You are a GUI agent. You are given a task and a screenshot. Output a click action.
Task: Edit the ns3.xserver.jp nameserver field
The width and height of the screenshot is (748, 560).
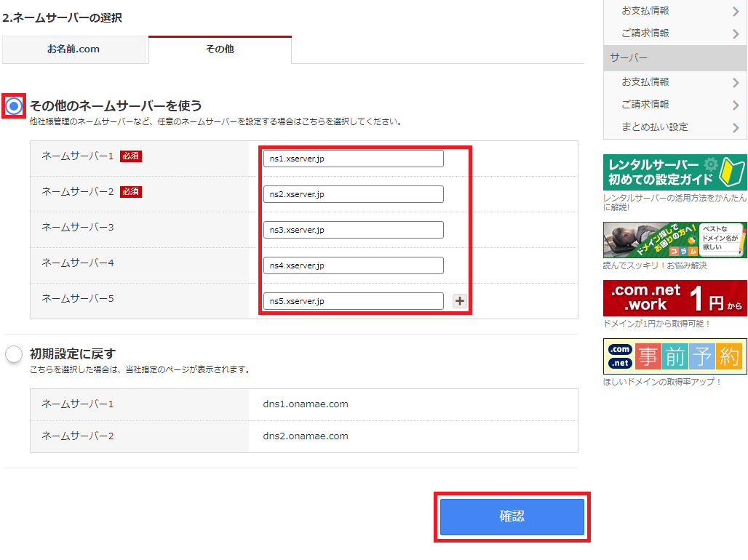click(354, 230)
